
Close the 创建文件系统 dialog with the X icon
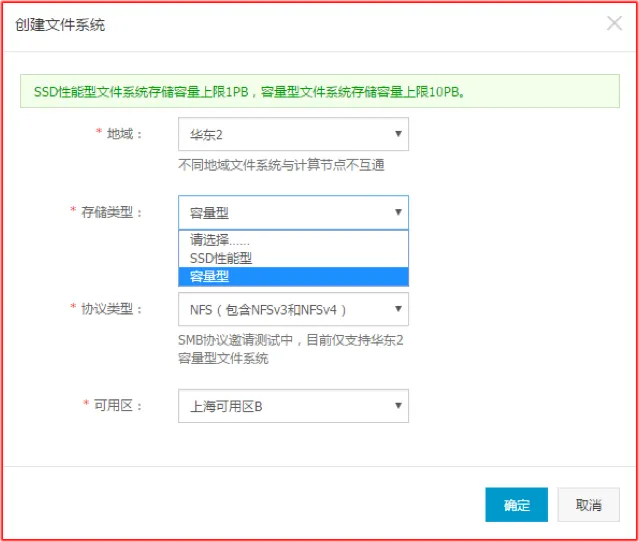(x=614, y=23)
